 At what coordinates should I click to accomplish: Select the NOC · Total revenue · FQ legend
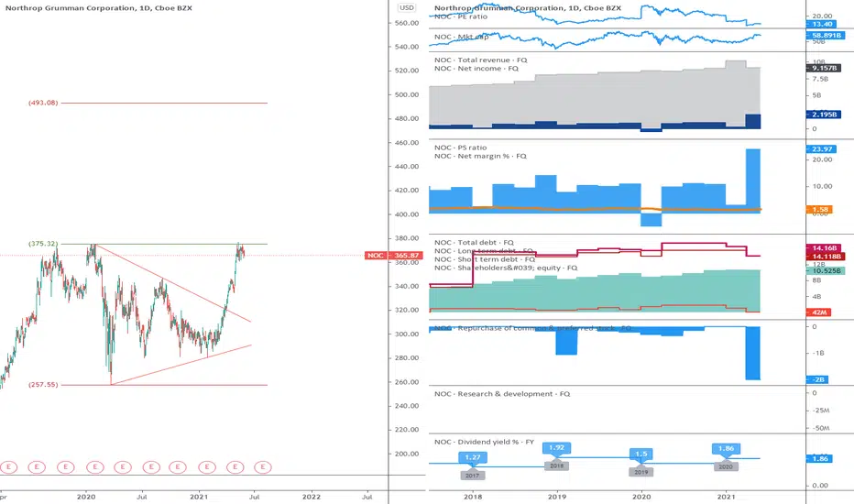pos(481,60)
